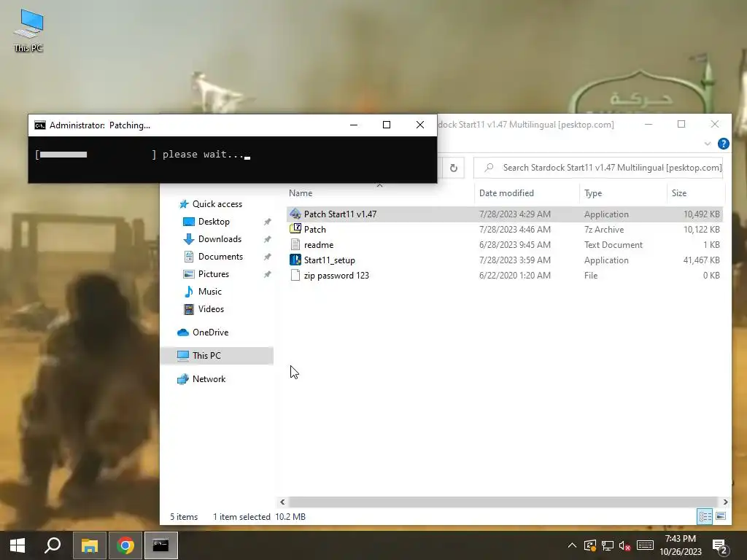Viewport: 747px width, 560px height.
Task: Show hidden system tray icons
Action: tap(572, 545)
